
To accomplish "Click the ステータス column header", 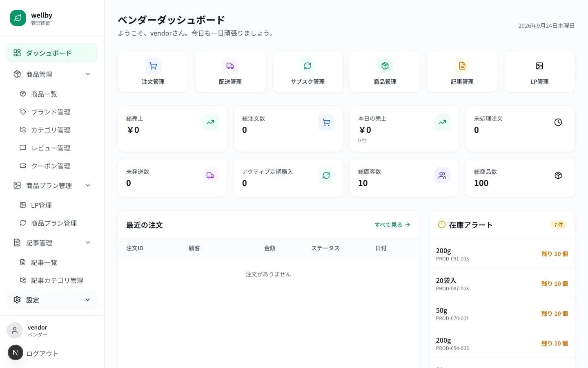I will coord(325,248).
